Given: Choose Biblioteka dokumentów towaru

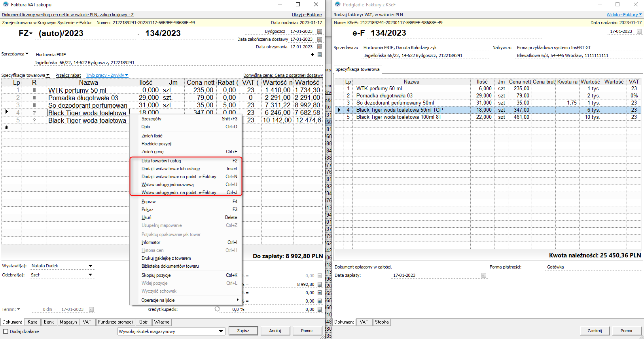Looking at the screenshot, I should point(186,266).
